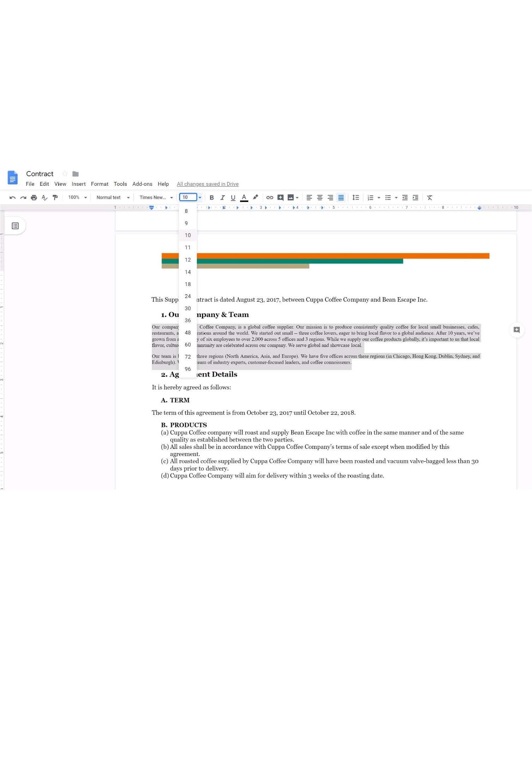Toggle Bold formatting

(x=212, y=197)
